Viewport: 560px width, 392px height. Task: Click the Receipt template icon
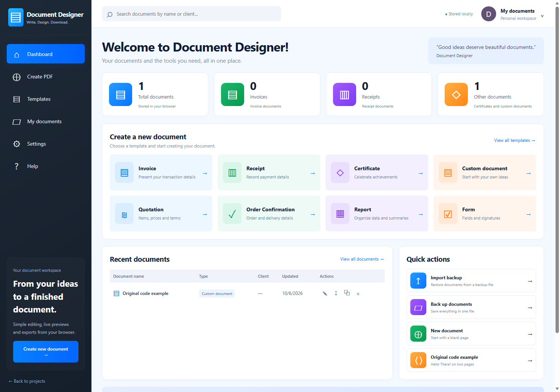232,172
